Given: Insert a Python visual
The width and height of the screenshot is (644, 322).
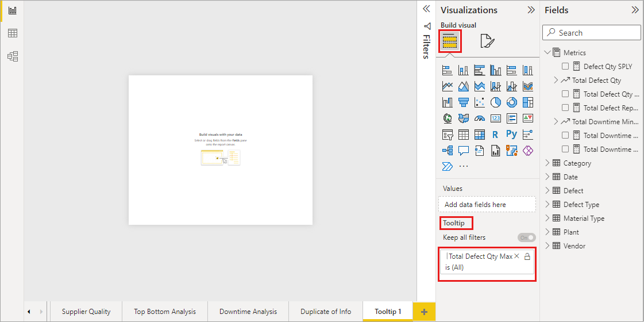Looking at the screenshot, I should pyautogui.click(x=512, y=135).
